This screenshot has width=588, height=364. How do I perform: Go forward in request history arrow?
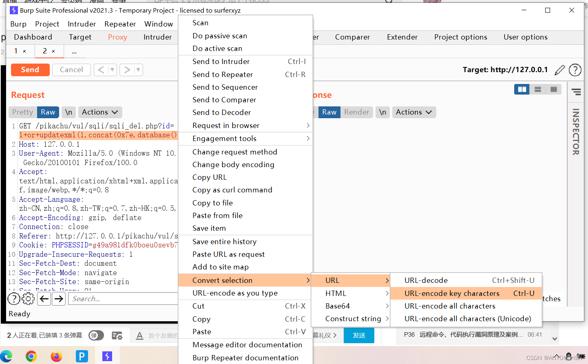[127, 70]
